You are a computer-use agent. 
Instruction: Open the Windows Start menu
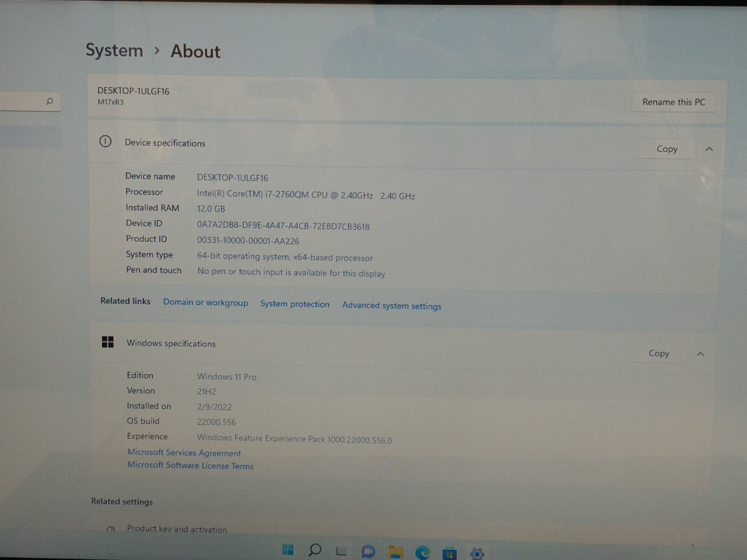tap(288, 550)
